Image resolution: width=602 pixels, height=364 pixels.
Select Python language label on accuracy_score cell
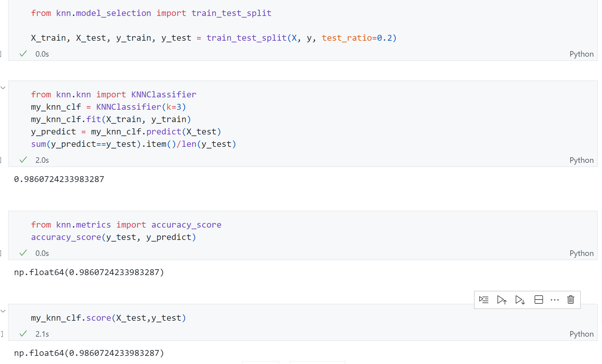(581, 253)
